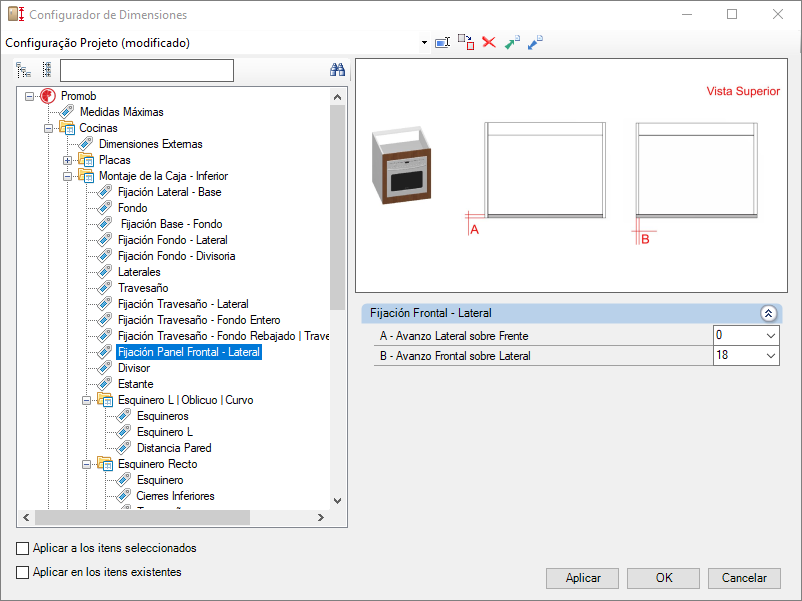Select the Dimensiones Externas tree item

click(x=150, y=144)
